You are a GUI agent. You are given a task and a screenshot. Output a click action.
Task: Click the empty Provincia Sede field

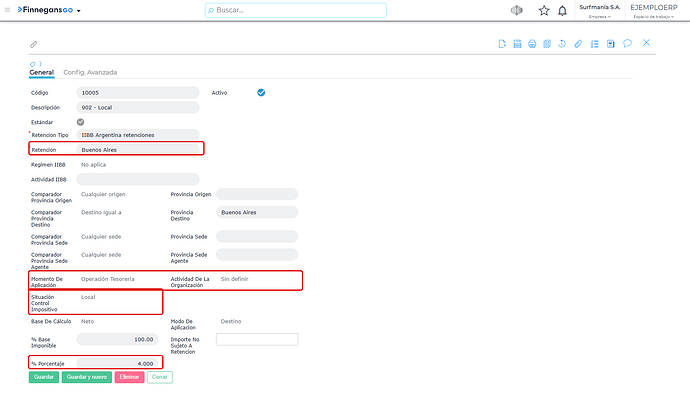pos(257,237)
